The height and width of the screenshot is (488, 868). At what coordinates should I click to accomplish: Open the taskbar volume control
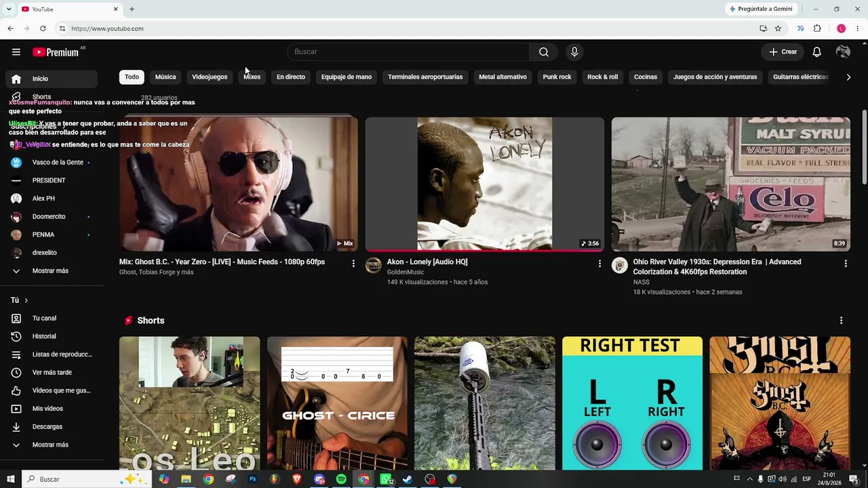pos(783,479)
